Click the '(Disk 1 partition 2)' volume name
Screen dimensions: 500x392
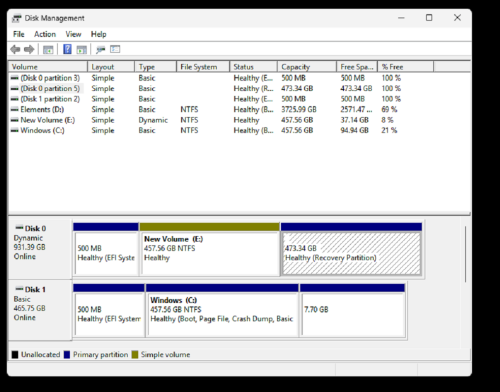point(50,99)
